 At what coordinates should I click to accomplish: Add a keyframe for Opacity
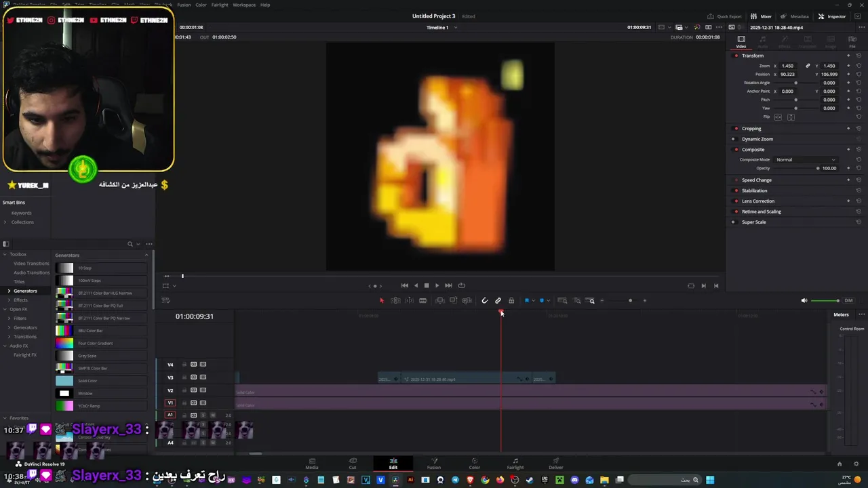coord(848,168)
